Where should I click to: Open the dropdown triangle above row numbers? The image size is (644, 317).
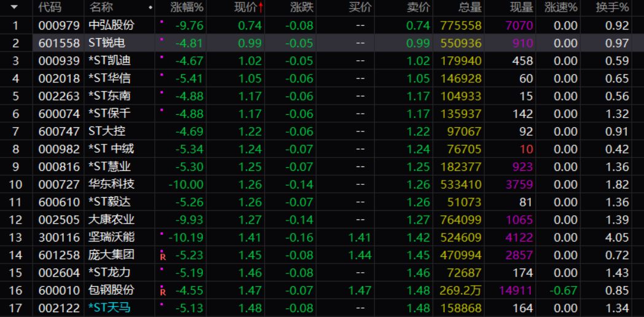[x=14, y=7]
